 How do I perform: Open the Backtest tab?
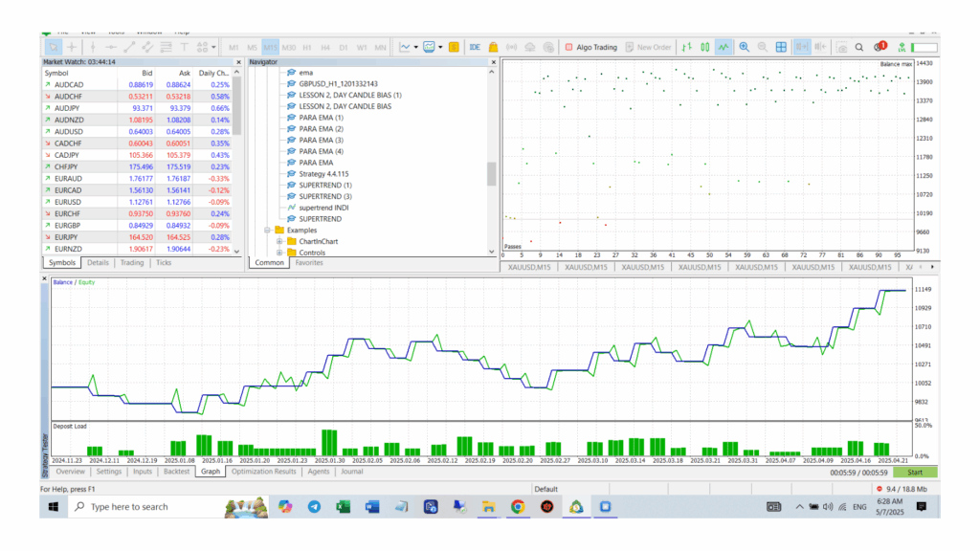click(176, 472)
